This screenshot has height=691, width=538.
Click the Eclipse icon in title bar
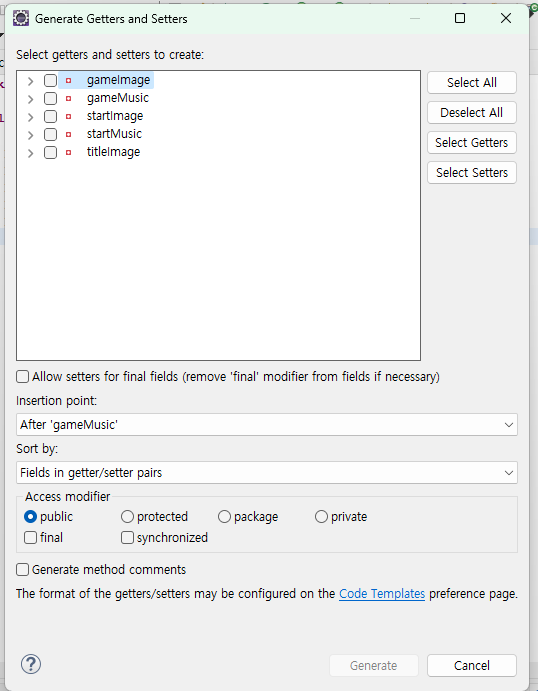[x=21, y=19]
